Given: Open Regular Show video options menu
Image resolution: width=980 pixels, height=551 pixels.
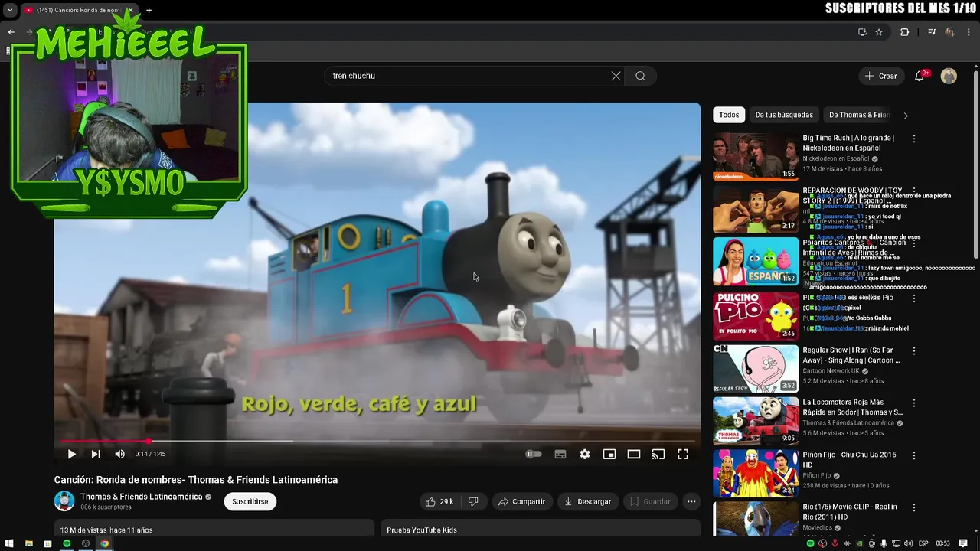Looking at the screenshot, I should pyautogui.click(x=913, y=350).
